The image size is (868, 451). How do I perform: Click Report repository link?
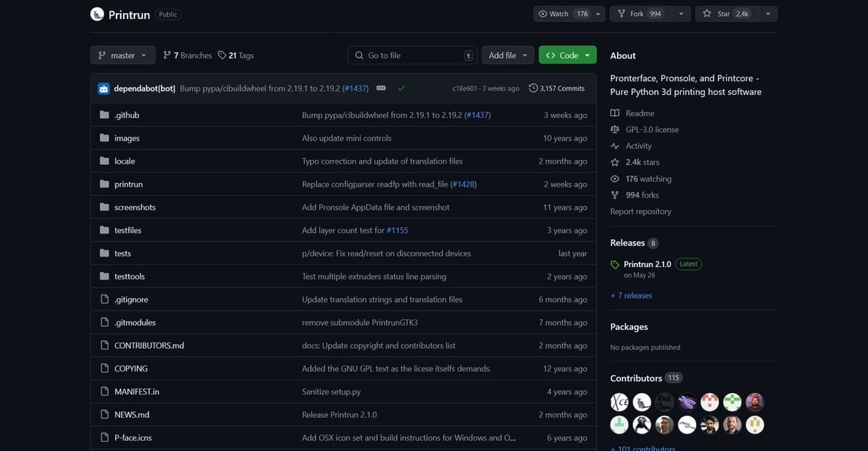[x=641, y=211]
